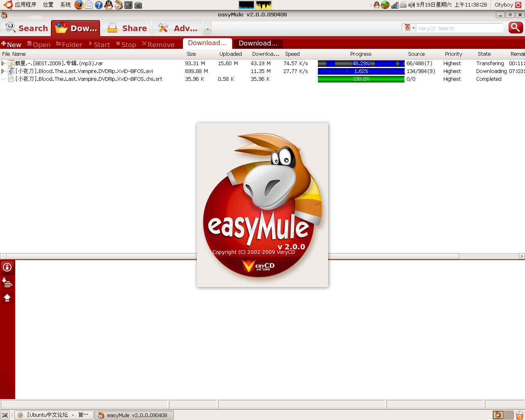This screenshot has height=420, width=525.
Task: Switch to the white Download sub-tab
Action: pyautogui.click(x=207, y=43)
